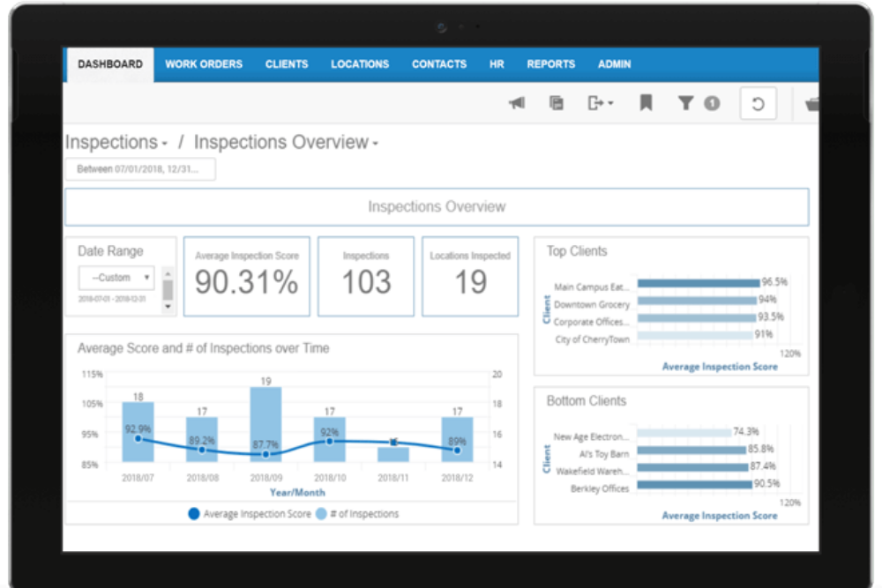Image resolution: width=882 pixels, height=588 pixels.
Task: Click the megaphone announcements icon
Action: [517, 103]
